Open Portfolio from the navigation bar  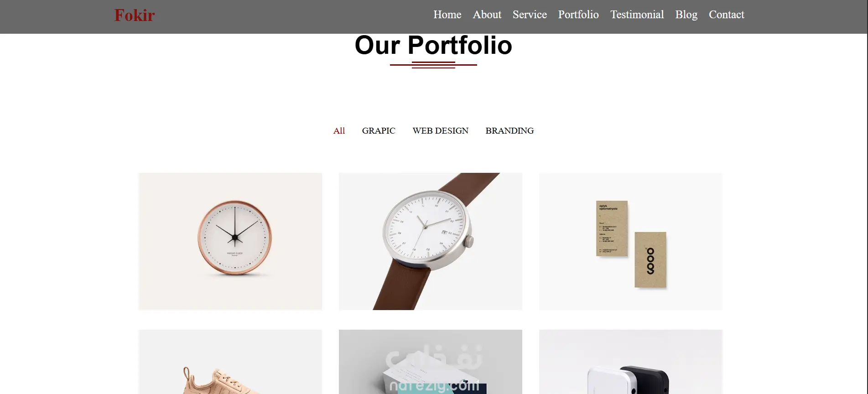578,15
